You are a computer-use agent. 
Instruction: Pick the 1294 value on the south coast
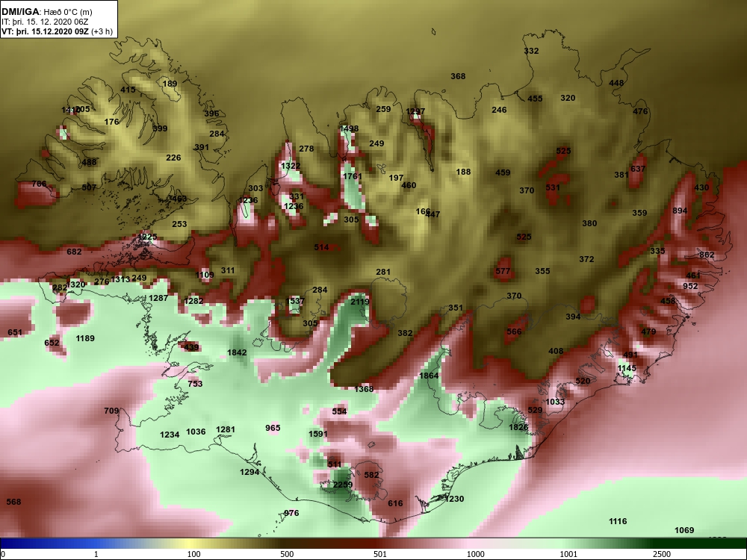click(249, 472)
